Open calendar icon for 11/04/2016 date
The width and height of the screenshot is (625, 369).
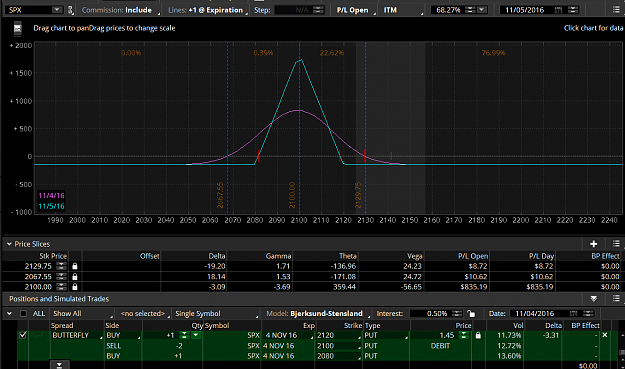coord(573,314)
